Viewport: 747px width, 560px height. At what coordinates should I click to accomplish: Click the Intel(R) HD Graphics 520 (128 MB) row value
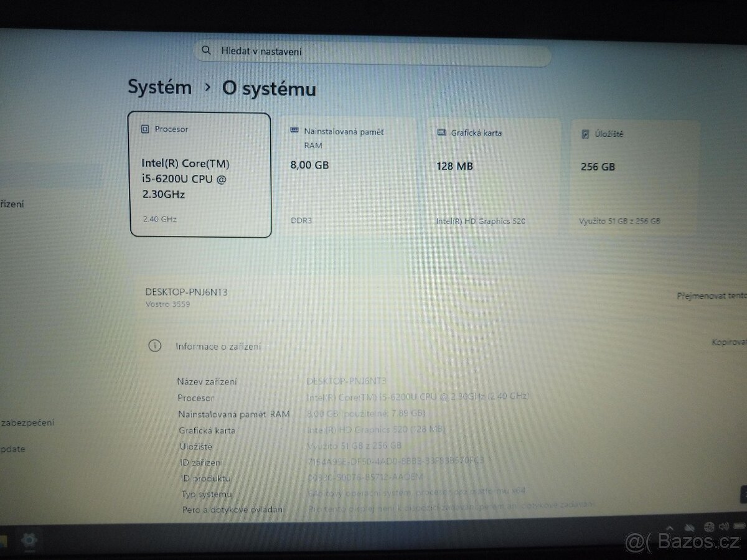click(x=376, y=429)
